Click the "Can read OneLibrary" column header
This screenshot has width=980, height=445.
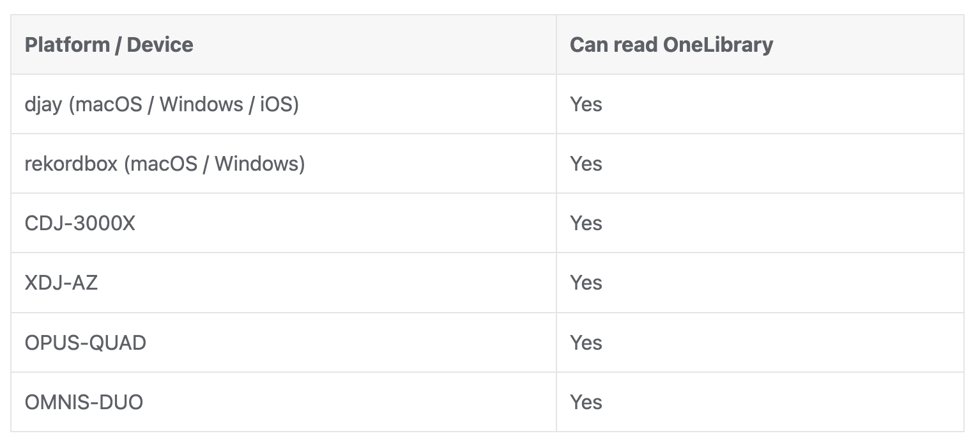point(671,45)
